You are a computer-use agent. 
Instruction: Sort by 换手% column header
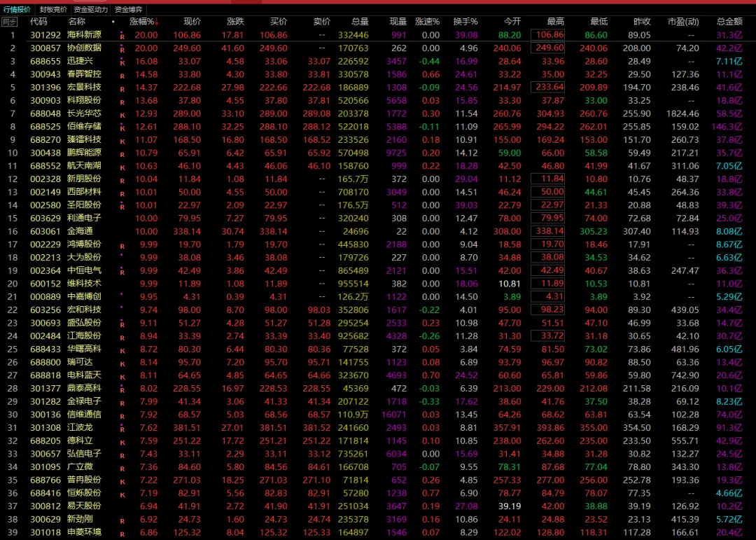465,22
